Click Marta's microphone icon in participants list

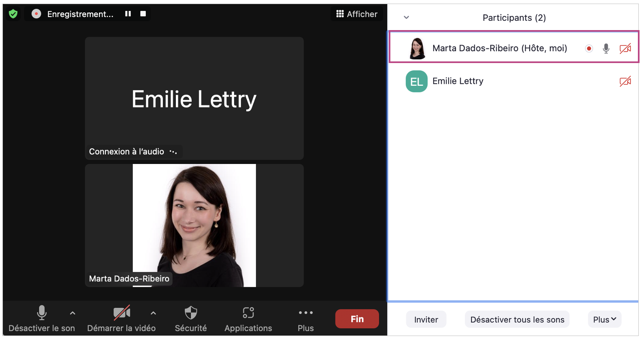(x=606, y=48)
